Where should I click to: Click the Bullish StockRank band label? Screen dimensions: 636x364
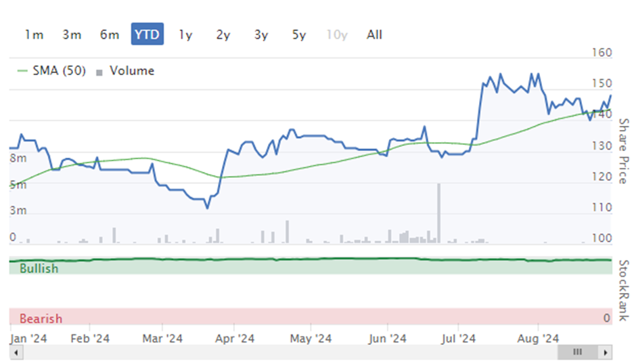click(39, 268)
